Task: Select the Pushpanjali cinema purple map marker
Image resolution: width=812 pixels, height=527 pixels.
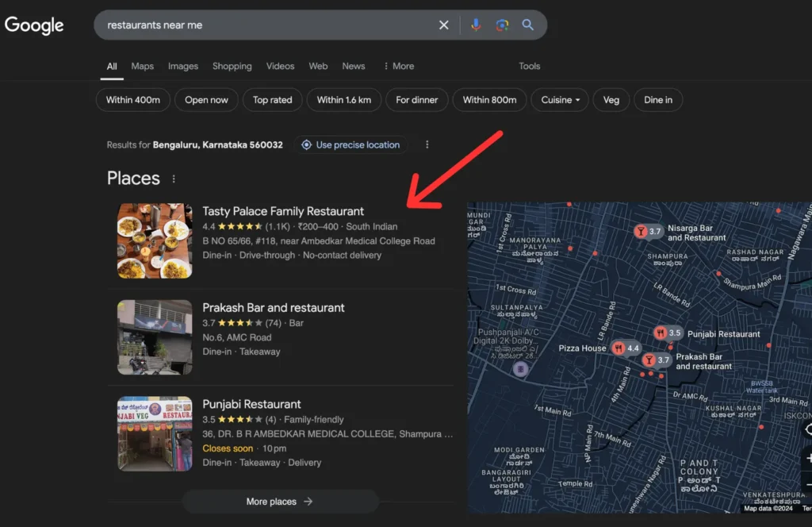Action: click(520, 369)
